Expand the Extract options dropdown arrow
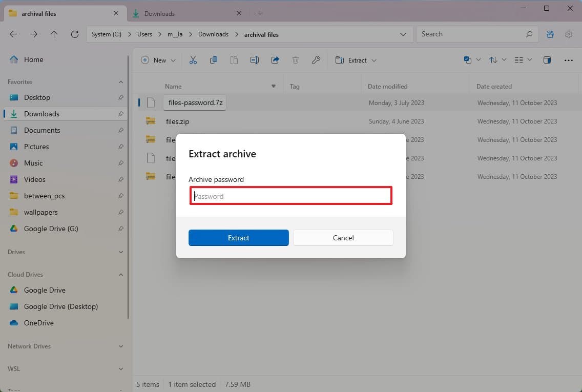The height and width of the screenshot is (392, 582). pyautogui.click(x=375, y=60)
